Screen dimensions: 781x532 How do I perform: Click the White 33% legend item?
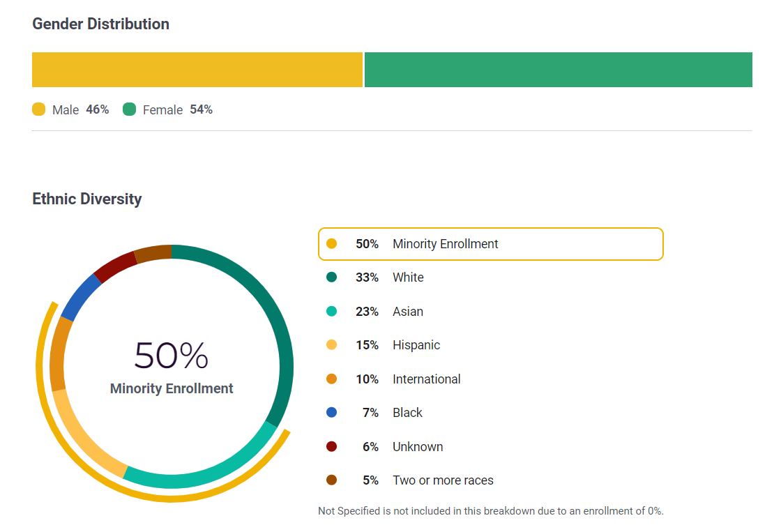pos(408,278)
